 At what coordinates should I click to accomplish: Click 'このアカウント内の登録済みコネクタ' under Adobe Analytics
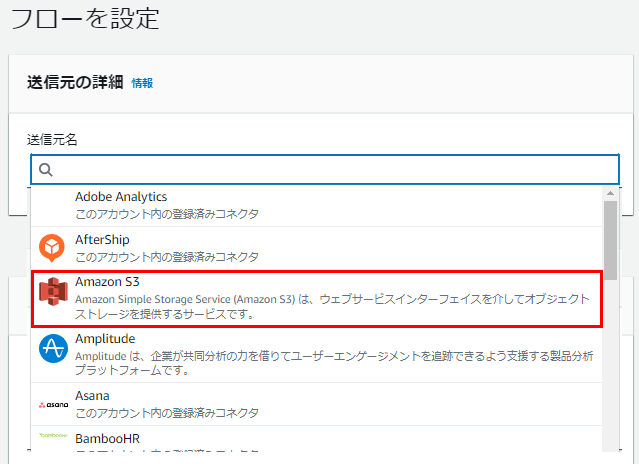click(x=167, y=214)
